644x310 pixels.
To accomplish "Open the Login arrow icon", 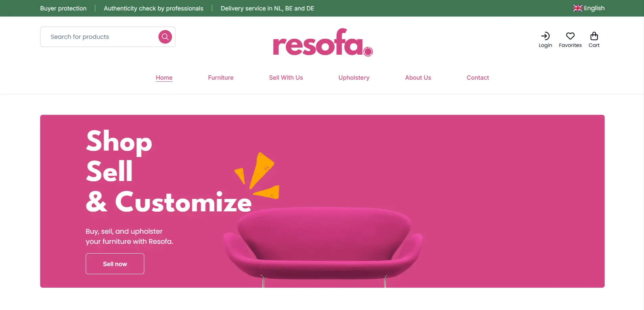I will [545, 36].
